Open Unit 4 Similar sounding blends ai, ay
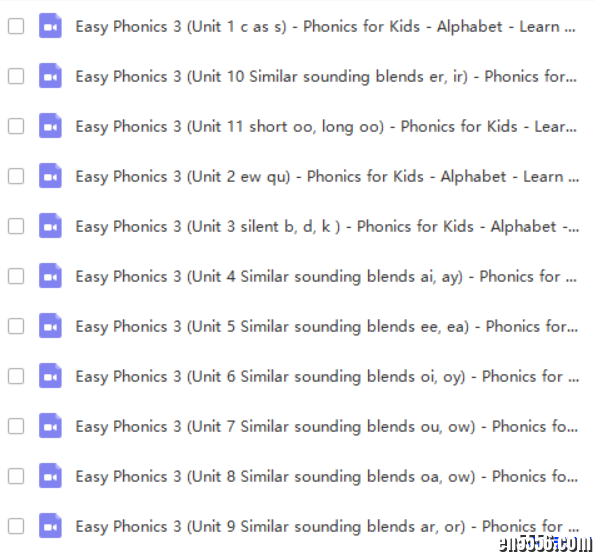The width and height of the screenshot is (596, 555). 326,277
